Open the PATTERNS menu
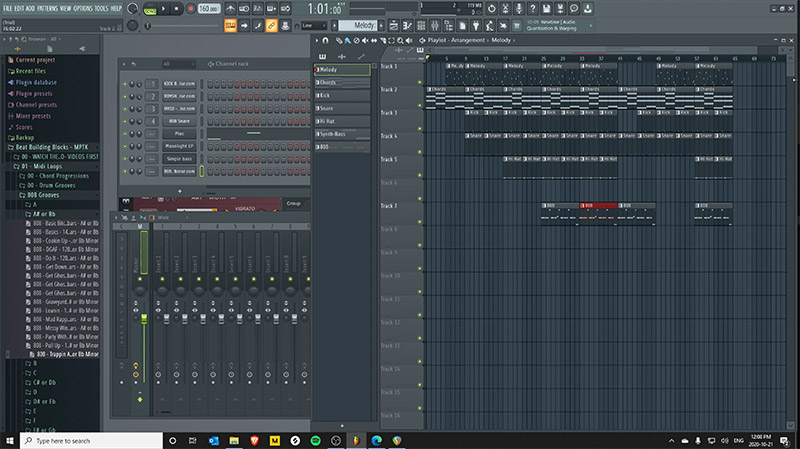This screenshot has width=800, height=449. 49,8
